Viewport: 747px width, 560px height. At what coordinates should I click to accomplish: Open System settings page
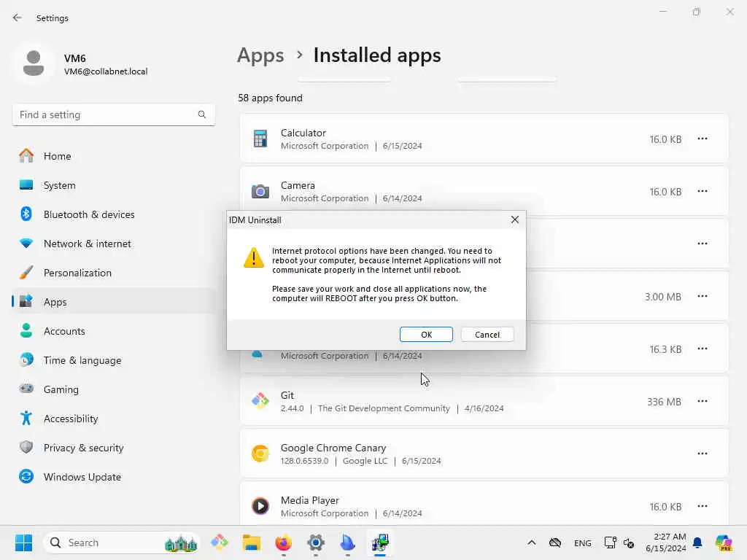(x=113, y=185)
